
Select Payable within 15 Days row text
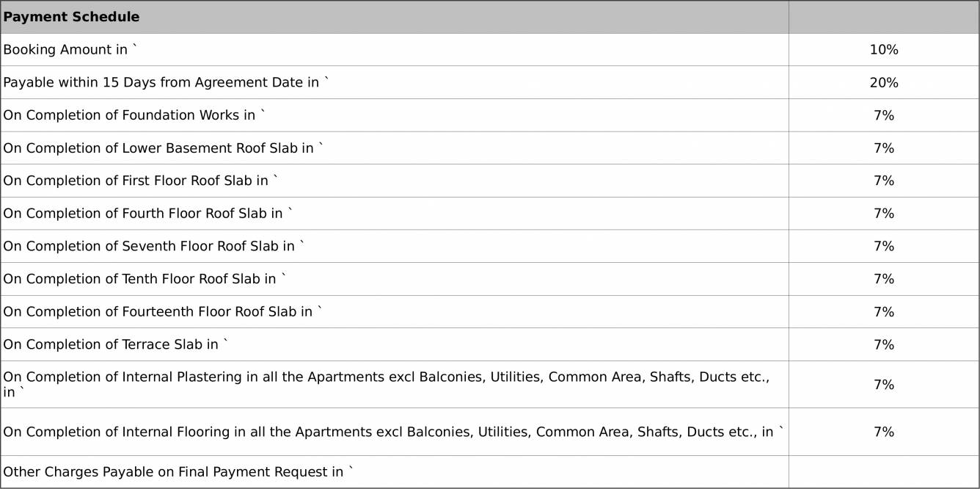pyautogui.click(x=166, y=83)
